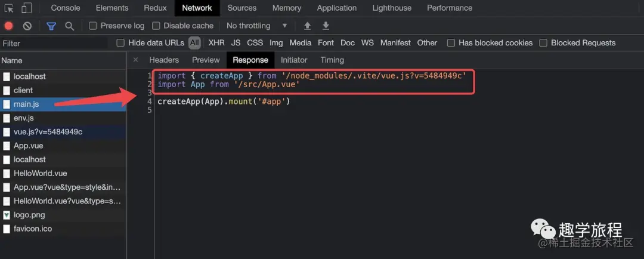Import HAR file with upload arrow
This screenshot has height=259, width=644.
pyautogui.click(x=307, y=26)
